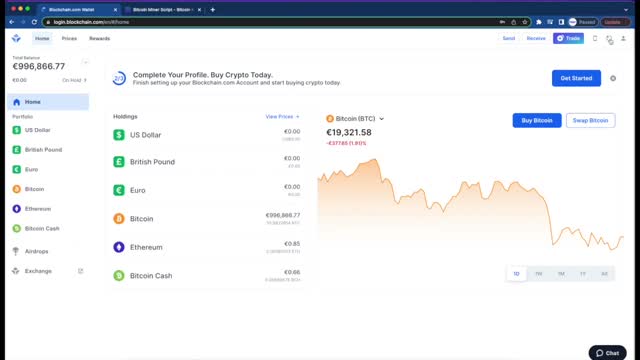Open the browser tab search dropdown arrow

tap(626, 9)
